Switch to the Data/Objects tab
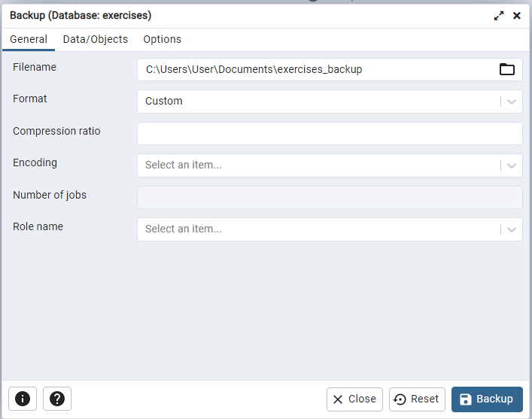The width and height of the screenshot is (532, 419). (x=96, y=39)
